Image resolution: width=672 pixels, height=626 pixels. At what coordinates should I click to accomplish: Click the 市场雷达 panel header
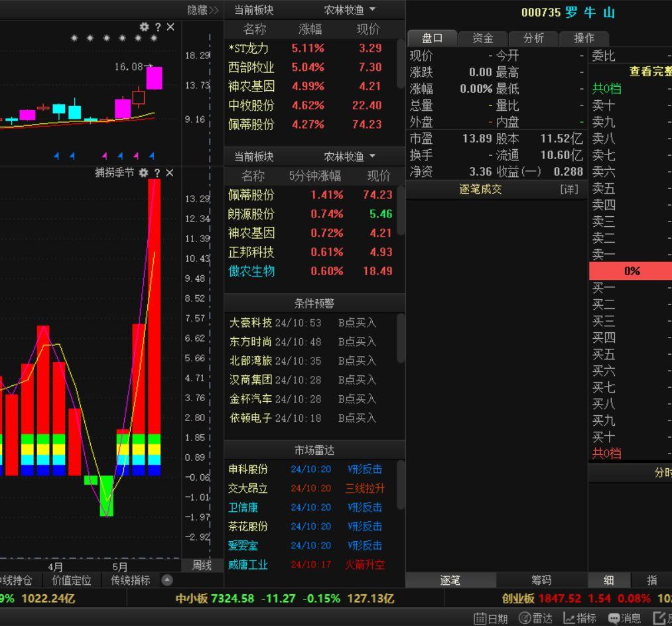pyautogui.click(x=314, y=450)
